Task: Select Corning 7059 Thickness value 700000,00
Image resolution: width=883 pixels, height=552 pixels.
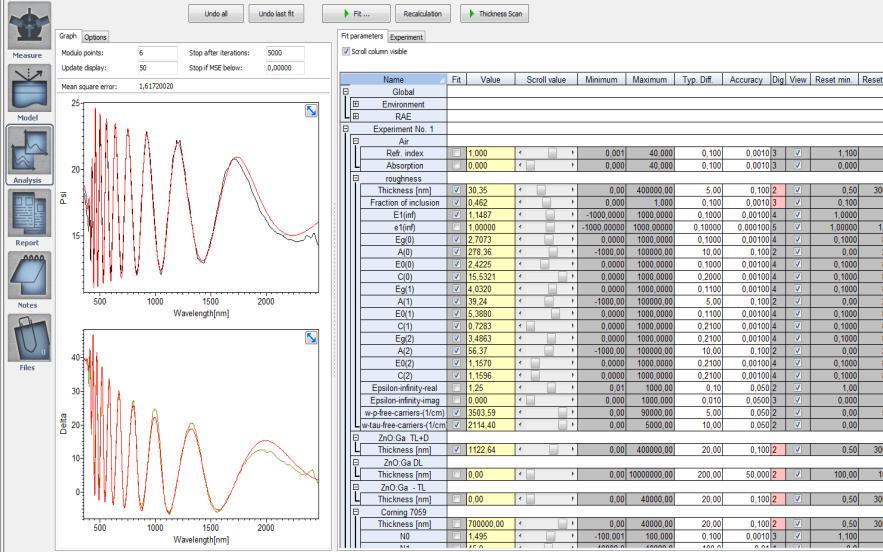Action: tap(490, 524)
